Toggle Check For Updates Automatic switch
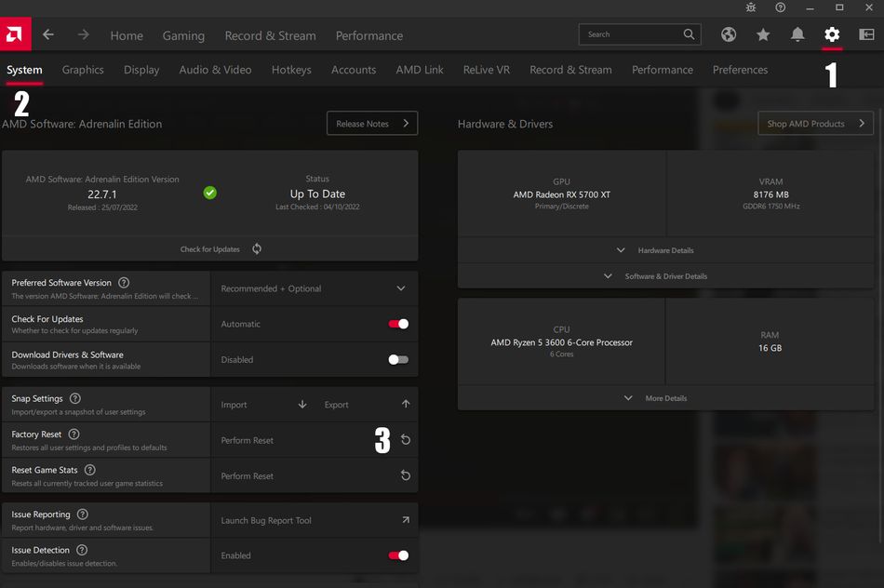Image resolution: width=884 pixels, height=588 pixels. (398, 324)
